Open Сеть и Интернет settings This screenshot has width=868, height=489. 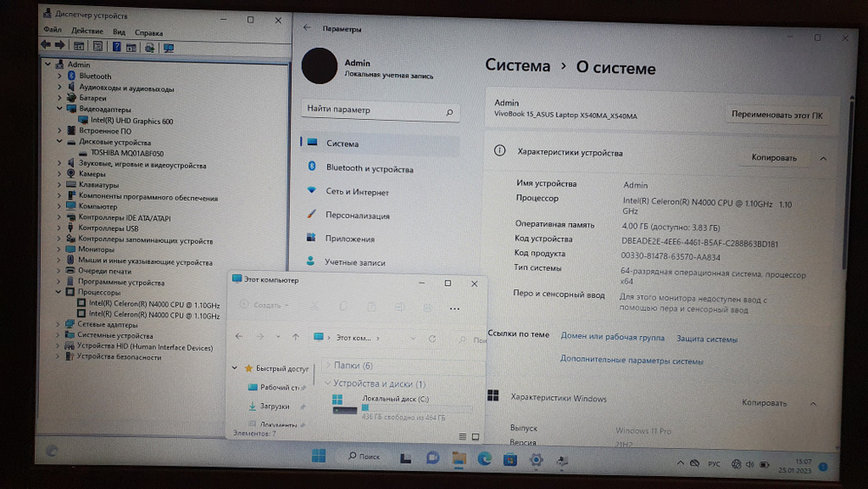pyautogui.click(x=357, y=192)
